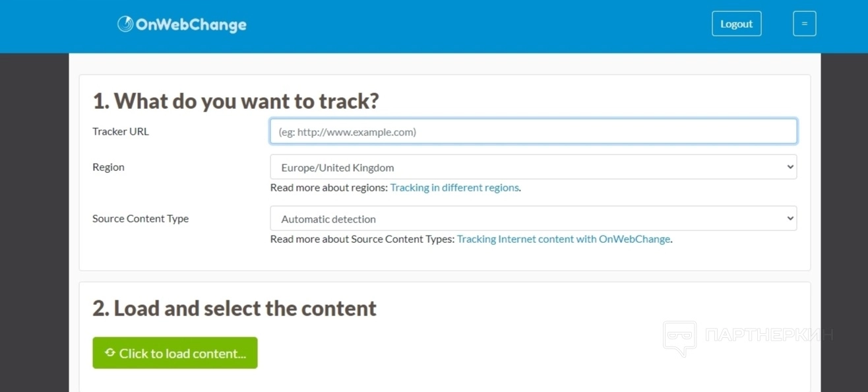Click the '2. Load and select the content' heading
This screenshot has height=392, width=868.
click(x=234, y=308)
